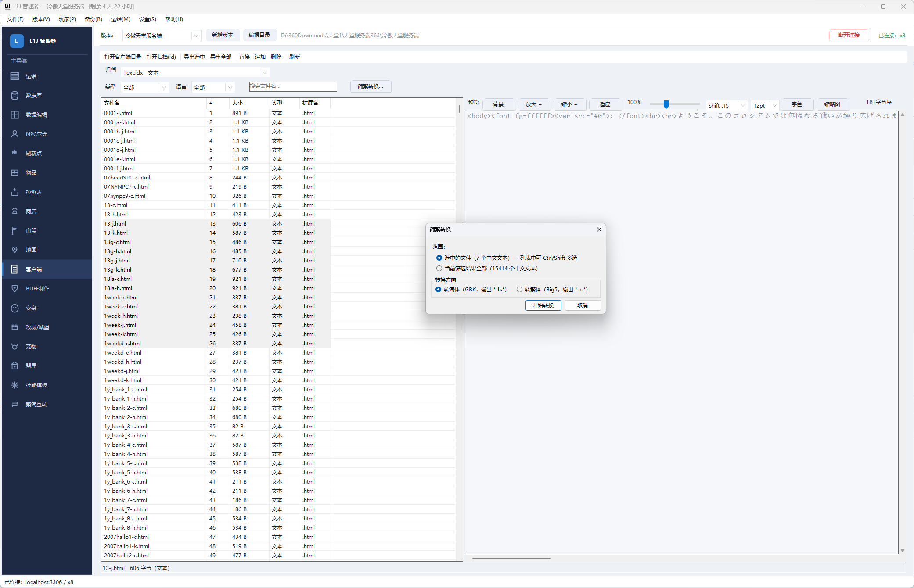Select the 数据编辑 grid icon
Viewport: 914px width, 588px height.
(x=15, y=115)
